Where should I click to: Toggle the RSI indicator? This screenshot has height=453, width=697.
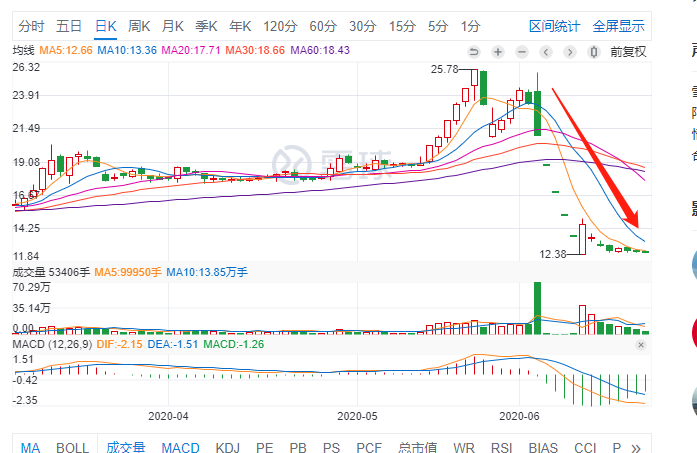coord(501,447)
